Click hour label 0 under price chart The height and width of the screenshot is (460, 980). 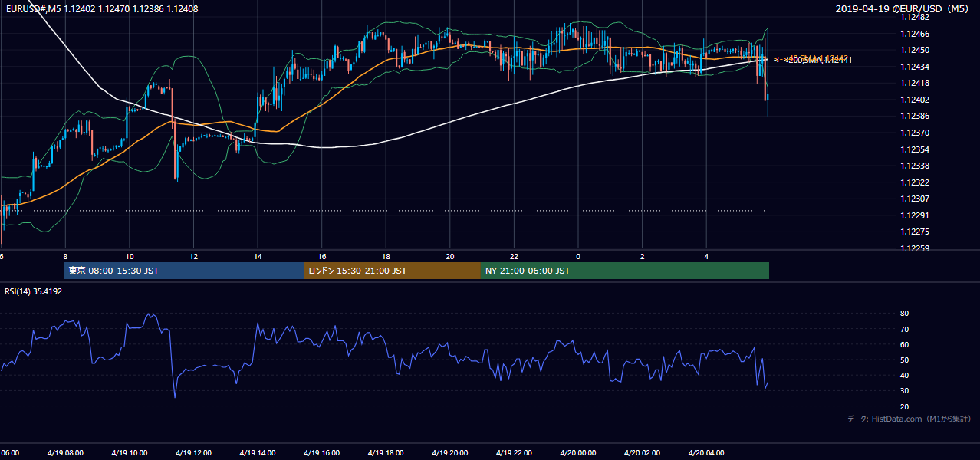(578, 256)
